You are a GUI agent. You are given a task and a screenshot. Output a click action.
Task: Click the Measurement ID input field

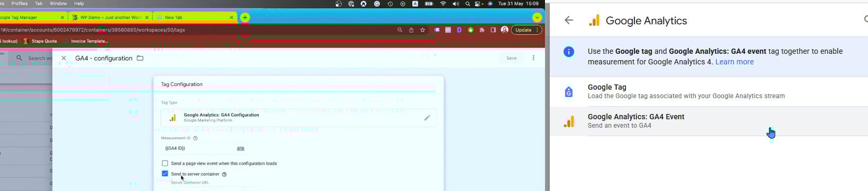pos(198,148)
